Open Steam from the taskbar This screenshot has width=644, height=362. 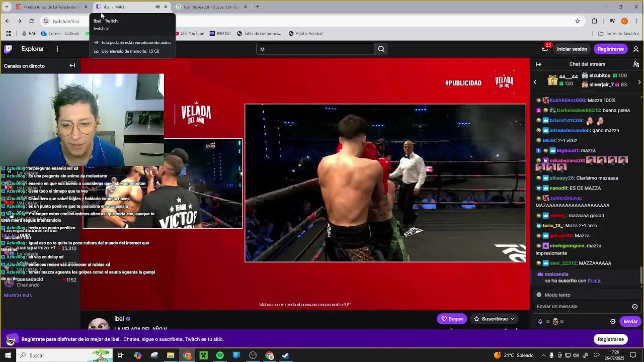click(285, 355)
